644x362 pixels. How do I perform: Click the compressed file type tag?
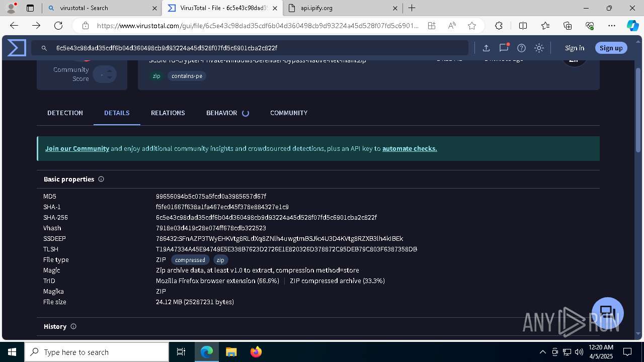pos(190,260)
